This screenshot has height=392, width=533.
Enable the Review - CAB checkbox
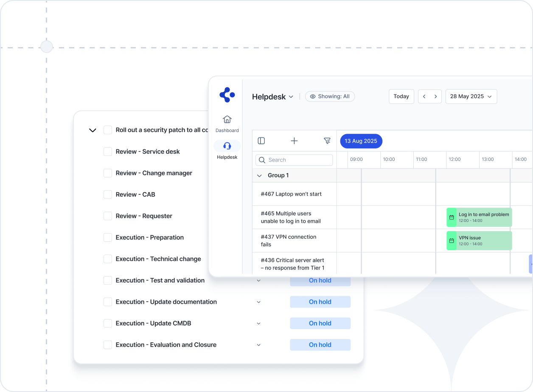pos(108,194)
